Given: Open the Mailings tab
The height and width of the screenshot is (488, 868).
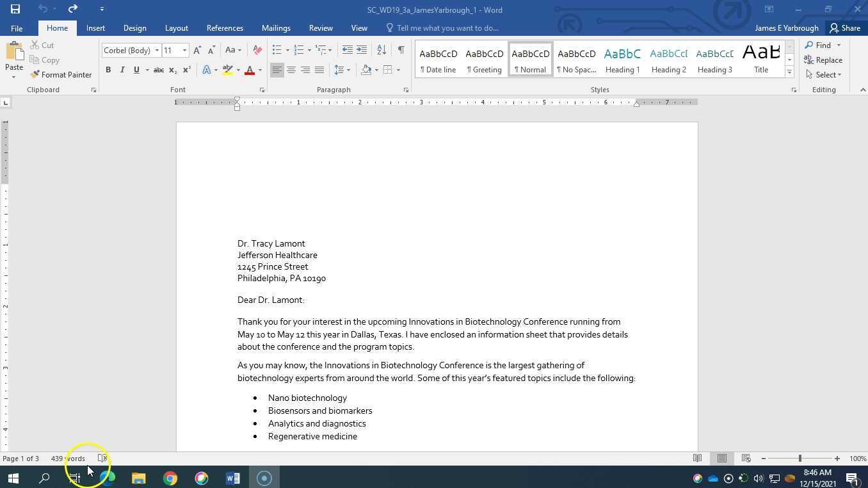Looking at the screenshot, I should click(276, 28).
